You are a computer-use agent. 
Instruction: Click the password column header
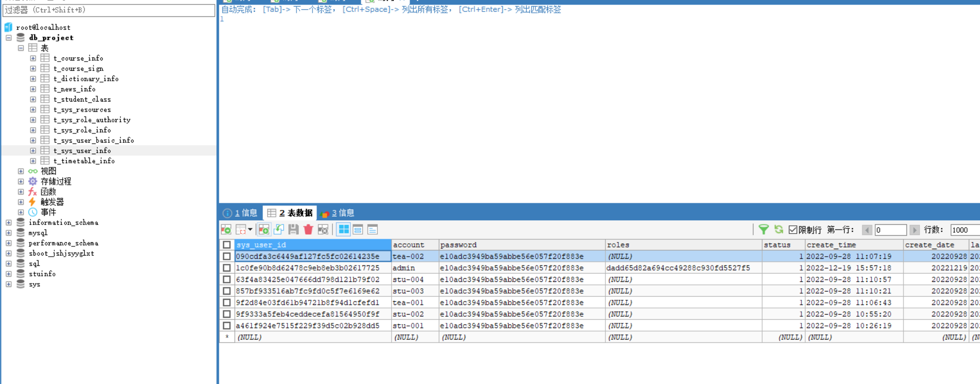(x=522, y=245)
